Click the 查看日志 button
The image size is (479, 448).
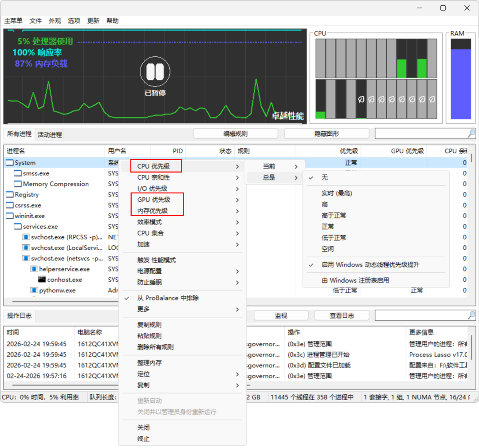(342, 315)
